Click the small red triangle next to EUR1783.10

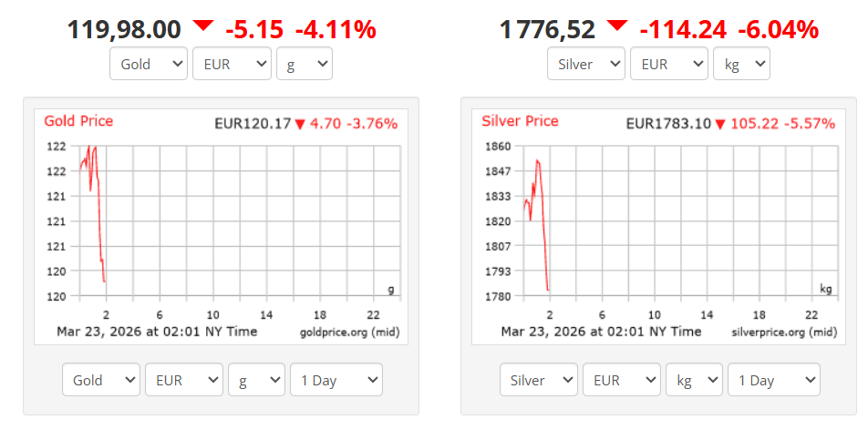pos(719,124)
